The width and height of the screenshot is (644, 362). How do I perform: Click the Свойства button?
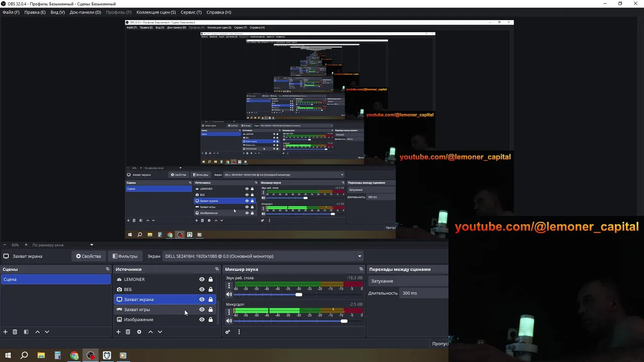pos(89,256)
